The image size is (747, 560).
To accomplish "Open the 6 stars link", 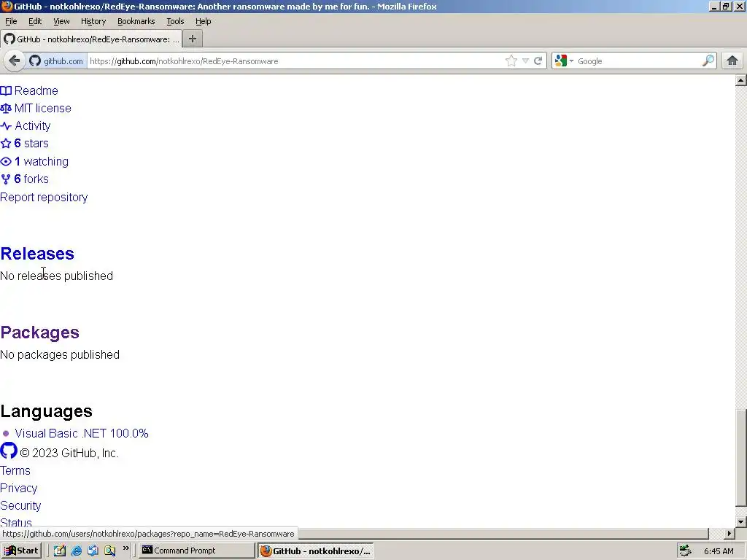I will (31, 144).
